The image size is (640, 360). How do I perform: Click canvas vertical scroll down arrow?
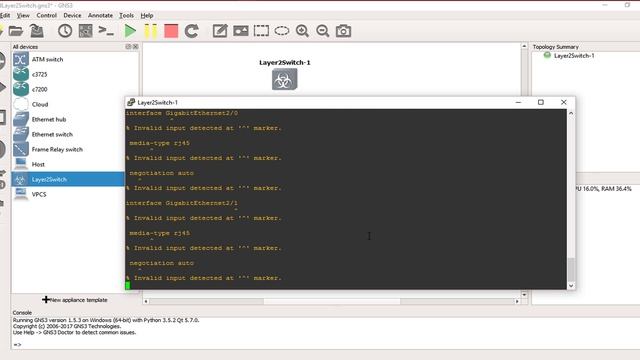pos(524,295)
